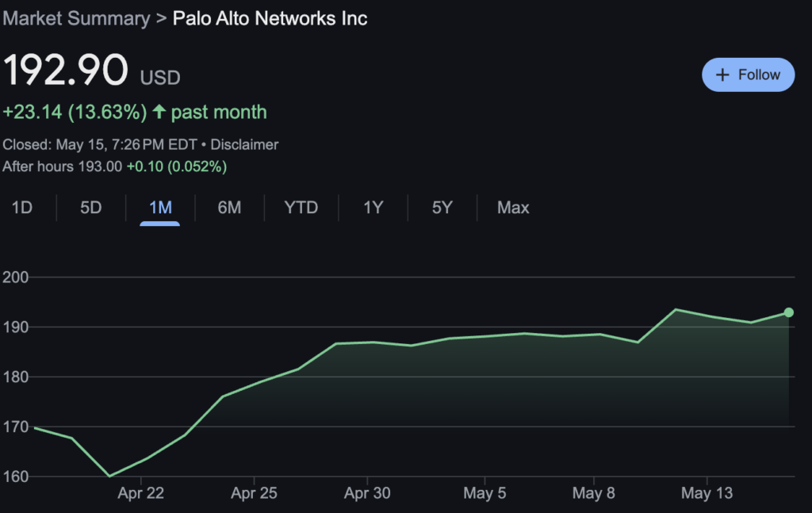Click the May 13 date label
This screenshot has height=513, width=812.
(707, 493)
